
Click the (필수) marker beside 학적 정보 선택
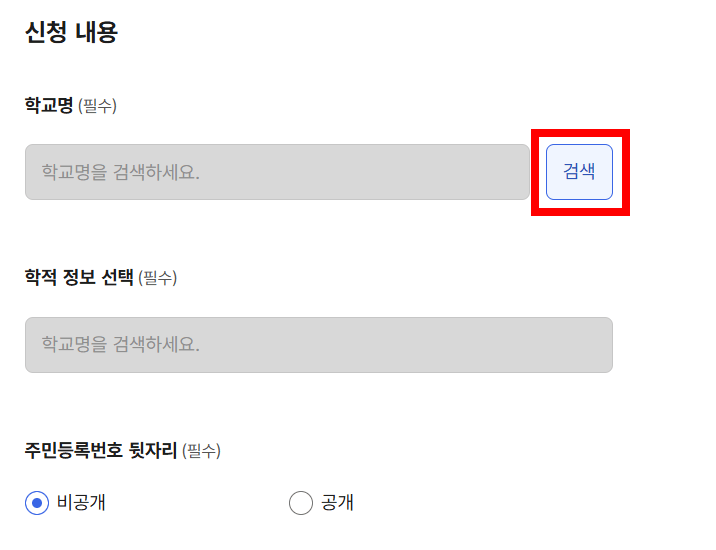coord(157,278)
